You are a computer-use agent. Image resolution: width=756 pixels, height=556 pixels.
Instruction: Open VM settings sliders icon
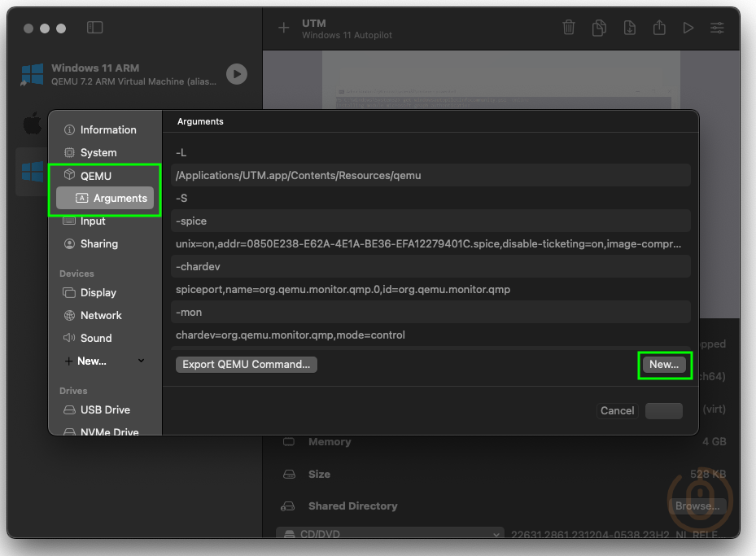(x=717, y=28)
